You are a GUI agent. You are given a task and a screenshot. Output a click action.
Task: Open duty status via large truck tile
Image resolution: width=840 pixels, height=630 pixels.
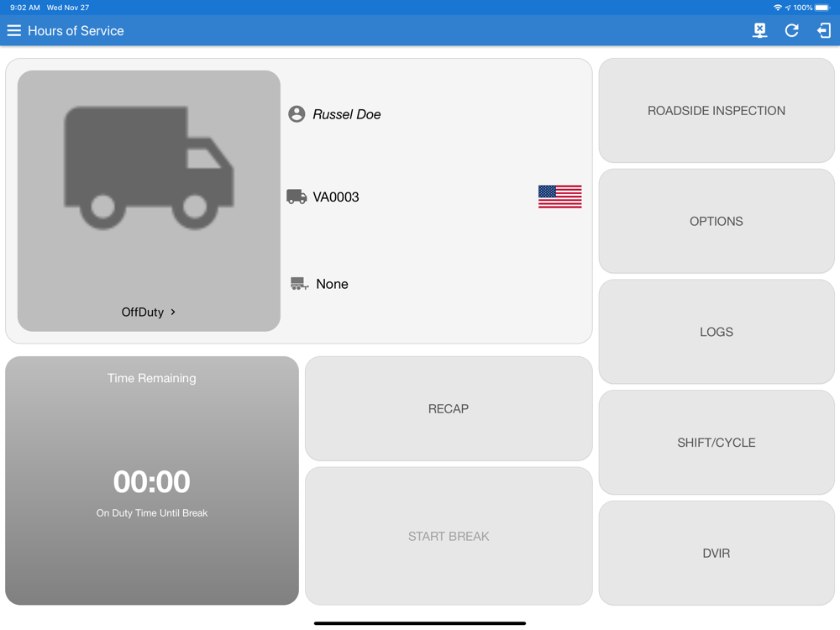[x=149, y=201]
